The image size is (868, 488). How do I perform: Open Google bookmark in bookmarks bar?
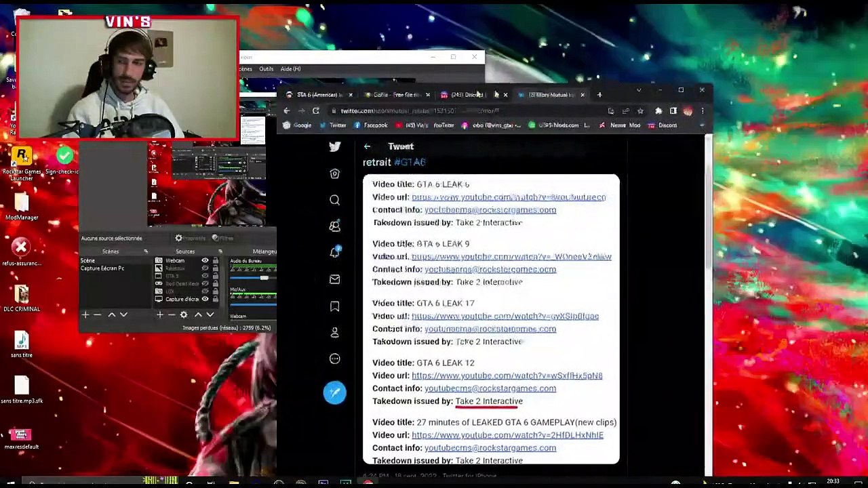tap(297, 125)
